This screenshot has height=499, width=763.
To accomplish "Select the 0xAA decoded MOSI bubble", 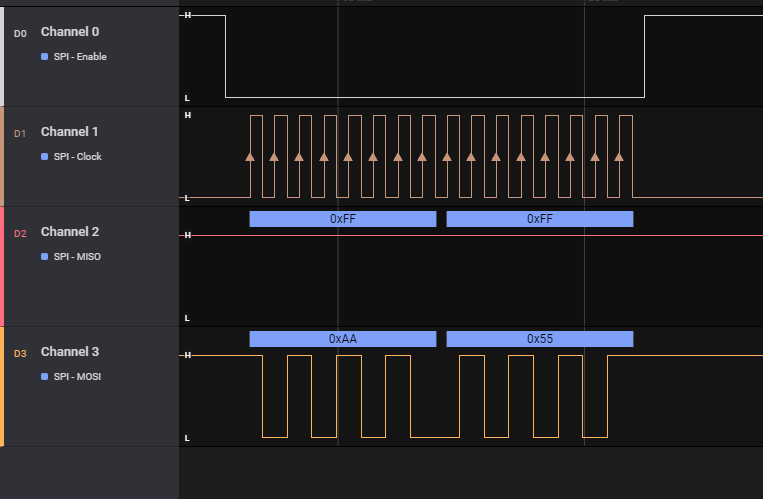I will (x=342, y=339).
